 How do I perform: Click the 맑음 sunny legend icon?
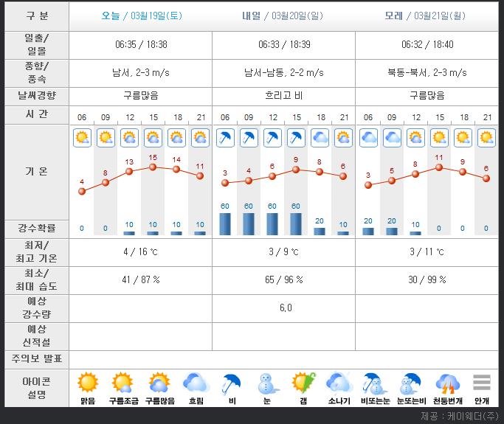[89, 383]
